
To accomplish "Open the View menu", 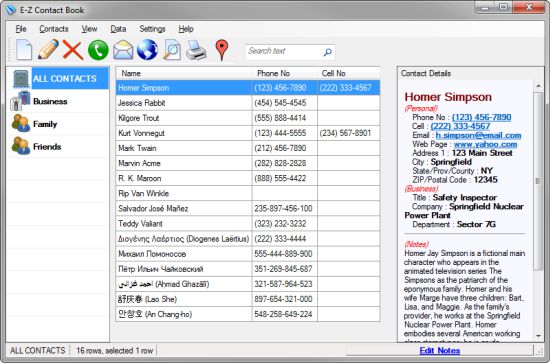I will click(89, 29).
